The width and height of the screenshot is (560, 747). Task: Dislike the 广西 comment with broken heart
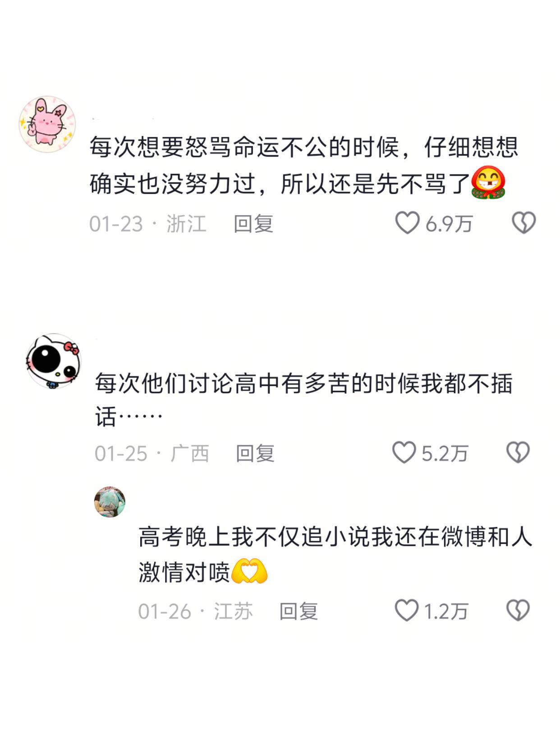click(518, 452)
